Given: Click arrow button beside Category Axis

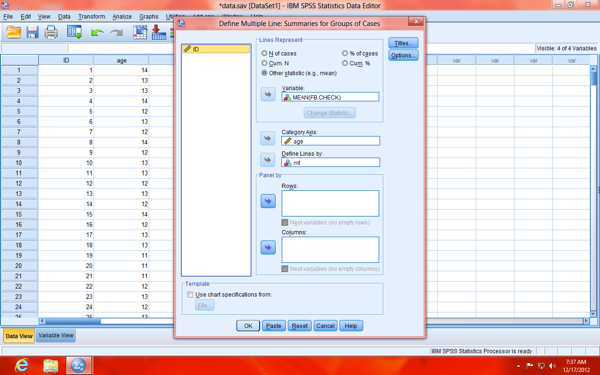Looking at the screenshot, I should pos(268,138).
